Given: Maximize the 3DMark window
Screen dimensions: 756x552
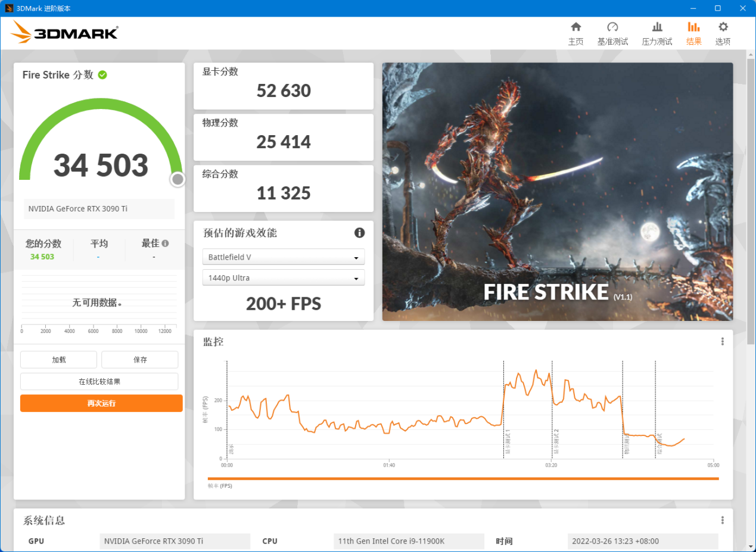Looking at the screenshot, I should (718, 8).
